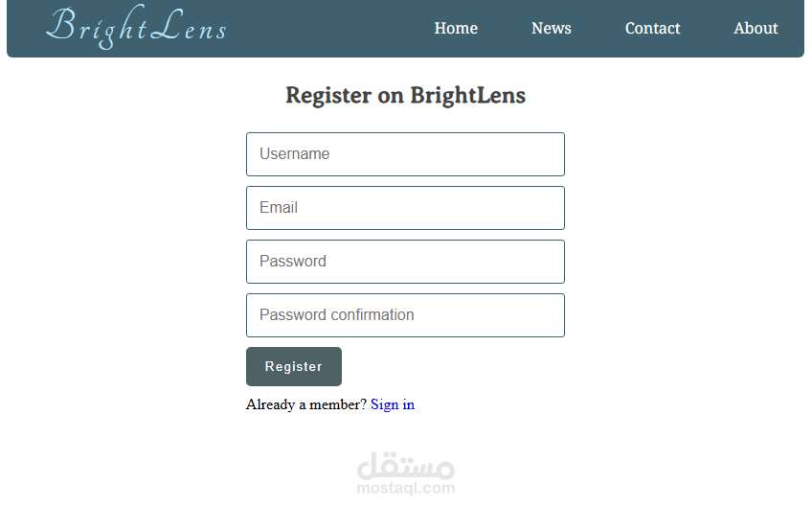This screenshot has width=812, height=507.
Task: Focus the Password confirmation field
Action: 405,315
